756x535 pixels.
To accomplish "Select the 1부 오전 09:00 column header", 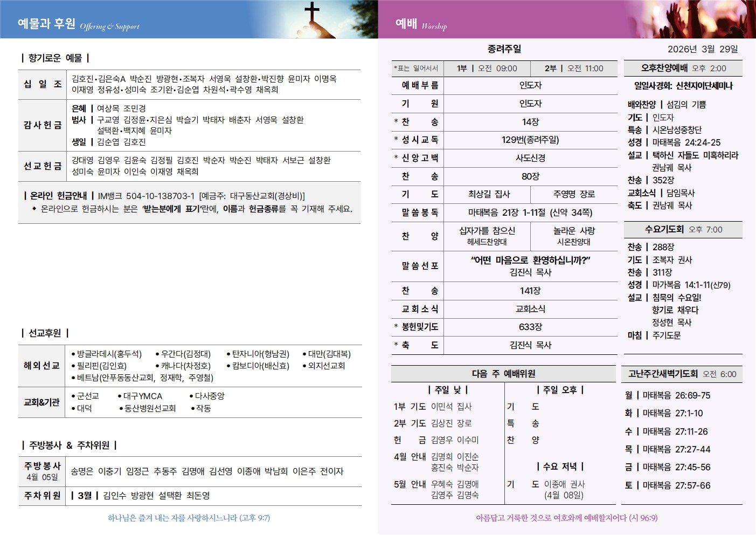I will [x=487, y=68].
